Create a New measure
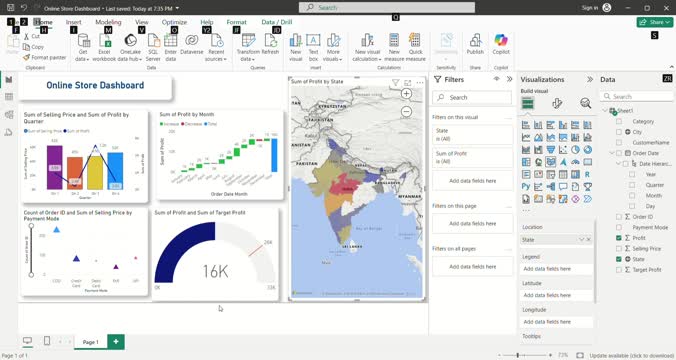The height and width of the screenshot is (360, 676). (394, 47)
